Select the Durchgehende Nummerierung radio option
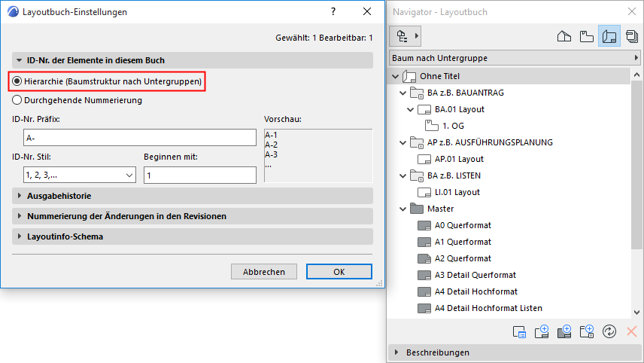Image resolution: width=644 pixels, height=363 pixels. pos(17,100)
